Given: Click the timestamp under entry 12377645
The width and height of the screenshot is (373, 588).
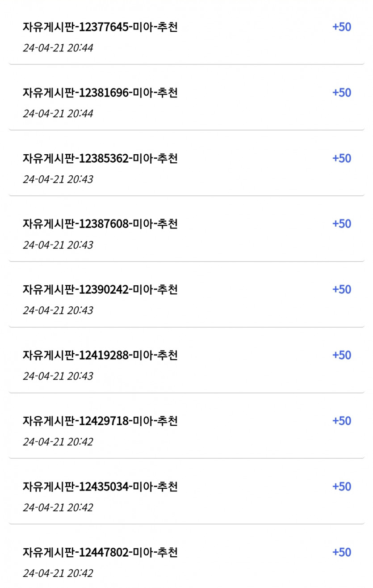Looking at the screenshot, I should click(58, 48).
